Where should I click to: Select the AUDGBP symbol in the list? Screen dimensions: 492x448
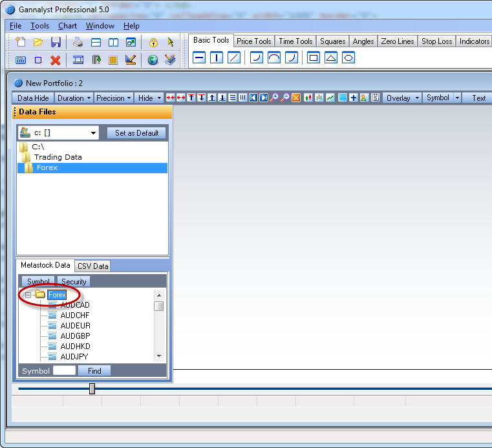click(75, 336)
